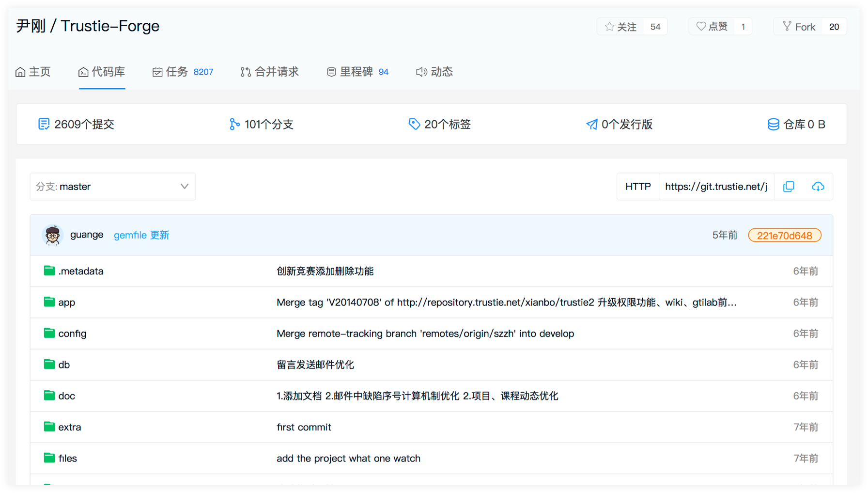868x493 pixels.
Task: Click the copy repository URL icon
Action: (789, 187)
